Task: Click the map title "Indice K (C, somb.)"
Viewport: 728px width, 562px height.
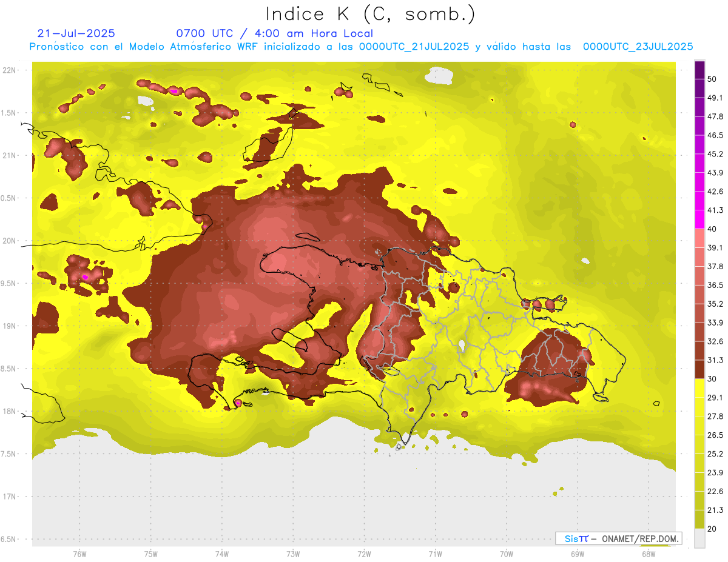Action: coord(371,14)
